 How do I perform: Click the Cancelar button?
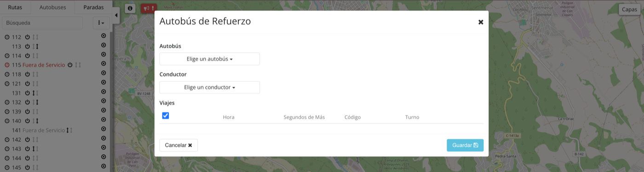tap(178, 145)
